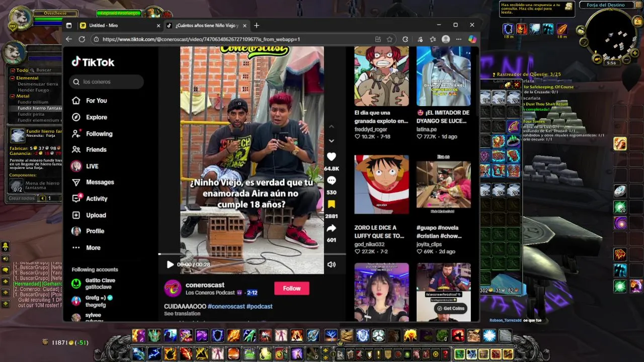This screenshot has width=644, height=362.
Task: Click the video progress bar
Action: [x=252, y=254]
